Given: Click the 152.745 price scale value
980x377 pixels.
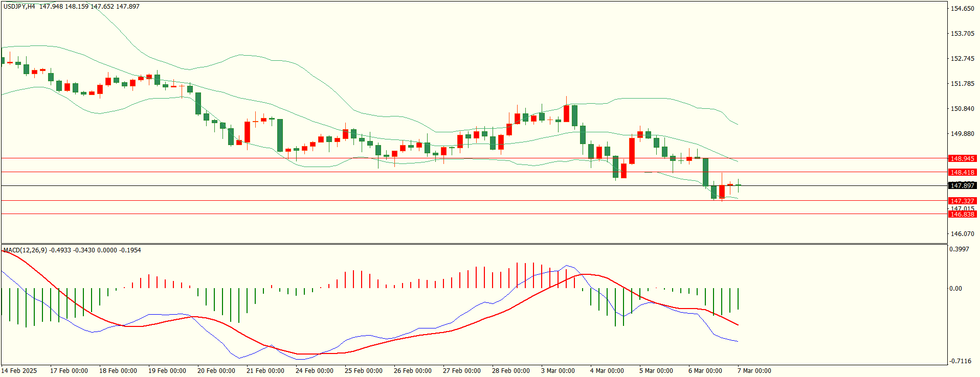Looking at the screenshot, I should click(x=962, y=59).
